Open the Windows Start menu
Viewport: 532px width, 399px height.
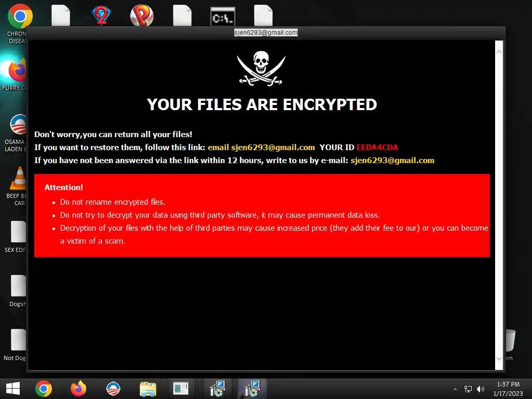(x=13, y=389)
